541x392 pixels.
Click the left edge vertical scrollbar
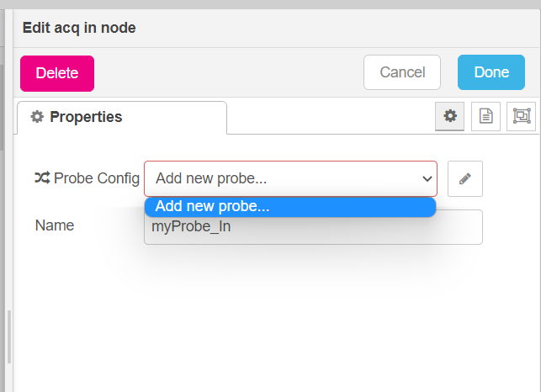(x=2, y=107)
